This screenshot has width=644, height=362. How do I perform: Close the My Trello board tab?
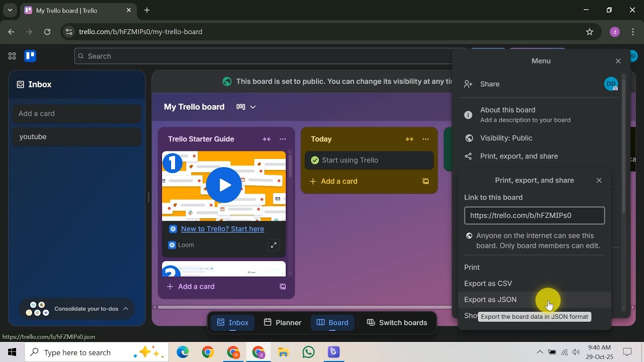(x=129, y=10)
